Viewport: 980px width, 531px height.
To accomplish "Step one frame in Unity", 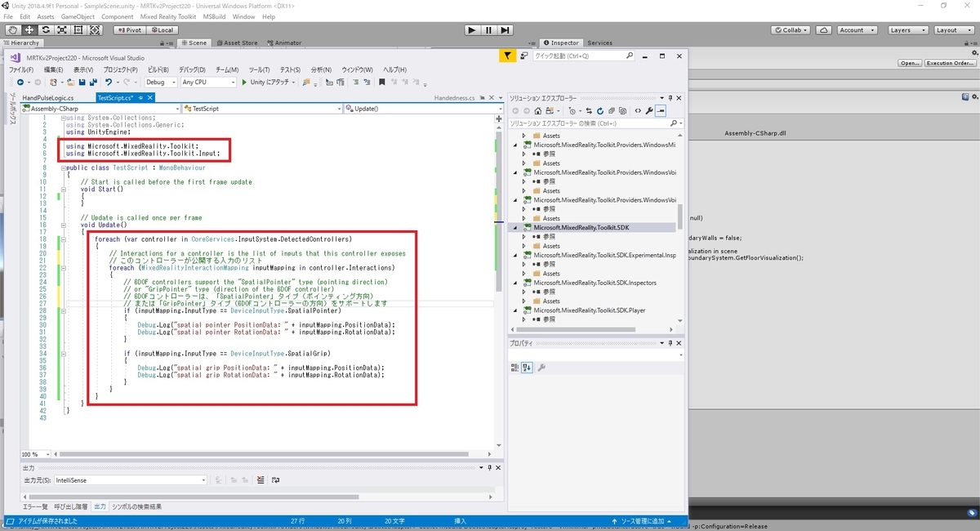I will coord(506,29).
